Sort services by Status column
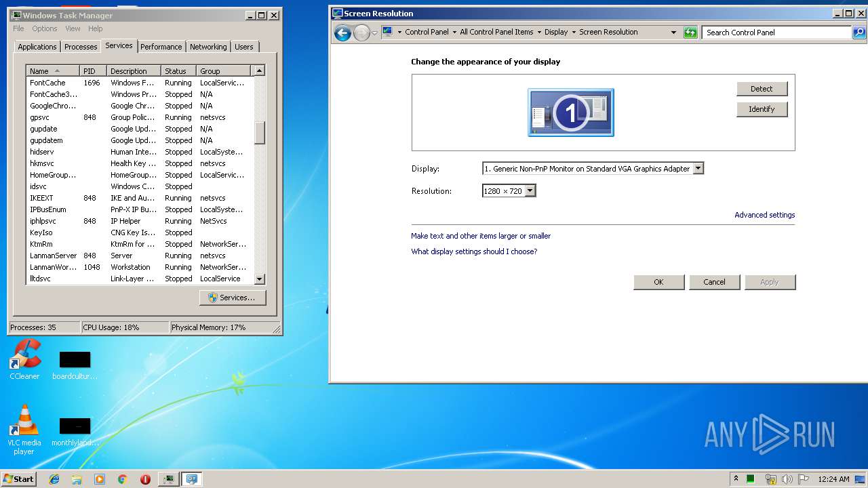868x488 pixels. coord(178,71)
